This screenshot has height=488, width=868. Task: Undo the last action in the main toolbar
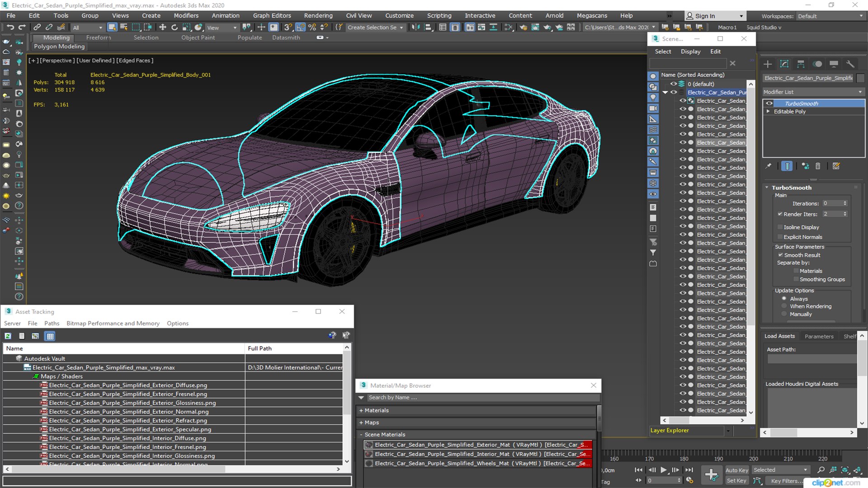click(x=10, y=28)
